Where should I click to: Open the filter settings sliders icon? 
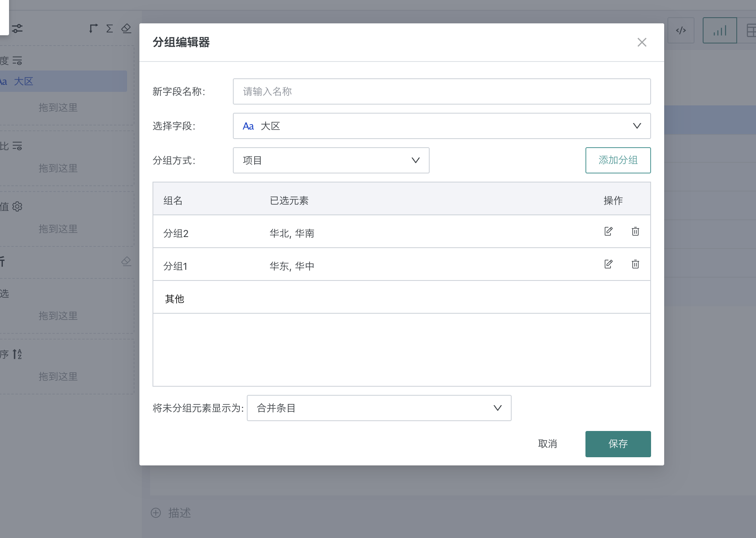point(17,28)
